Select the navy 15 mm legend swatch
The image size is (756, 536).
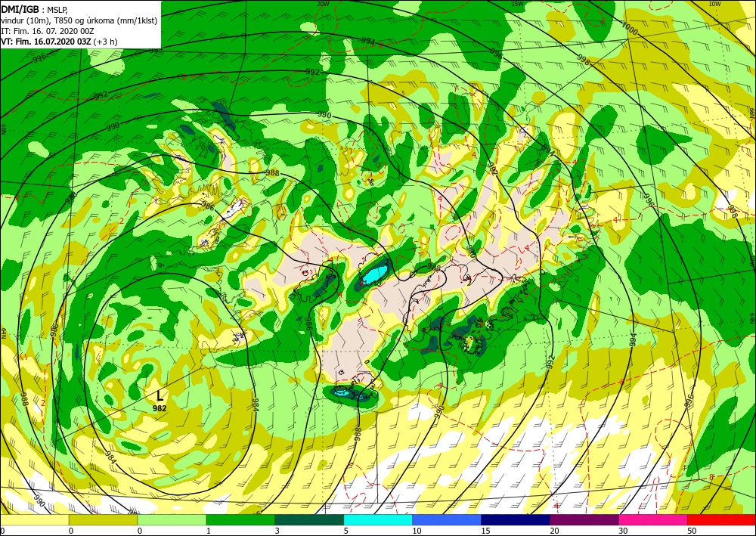click(x=516, y=520)
